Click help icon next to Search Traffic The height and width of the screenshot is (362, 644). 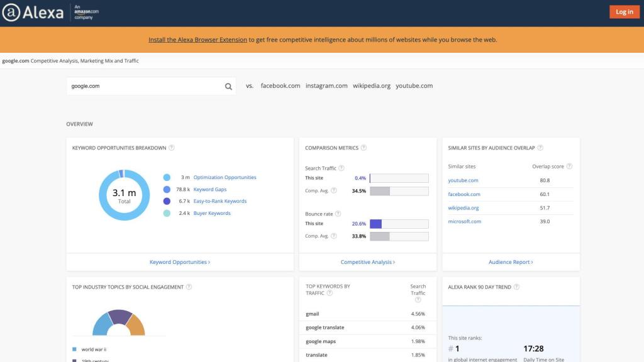(341, 168)
